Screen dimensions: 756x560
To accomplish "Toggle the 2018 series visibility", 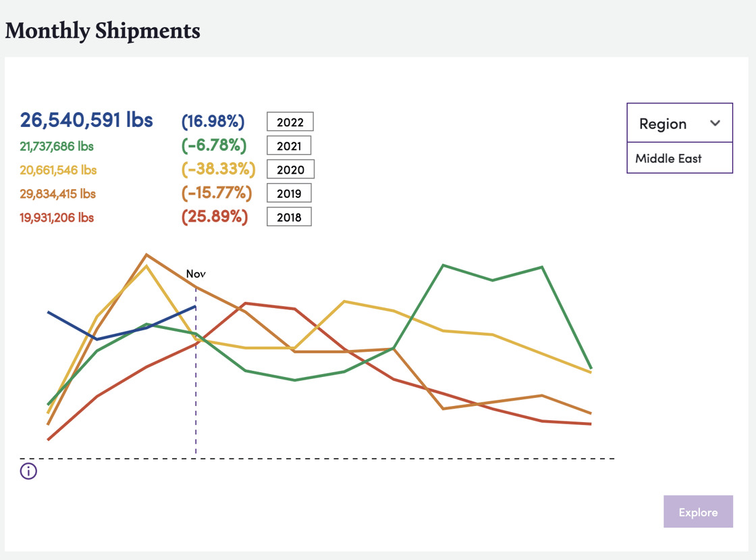I will [289, 216].
